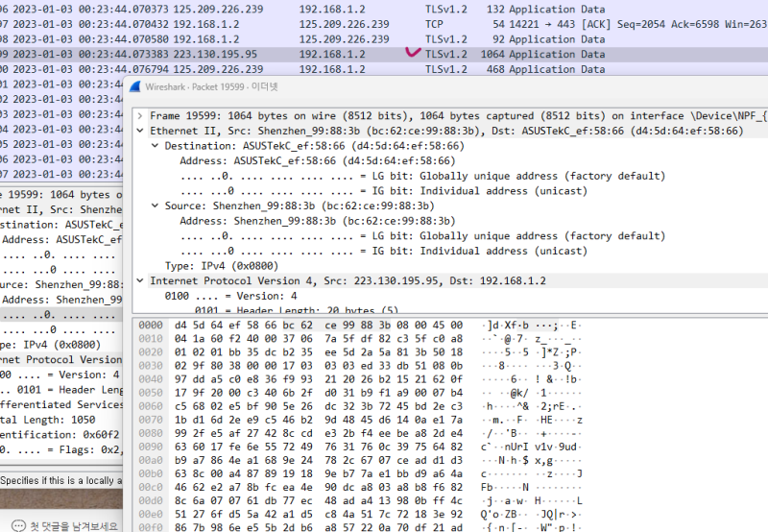Expand the Frame 19599 tree row
Image resolution: width=768 pixels, height=532 pixels.
tap(140, 116)
